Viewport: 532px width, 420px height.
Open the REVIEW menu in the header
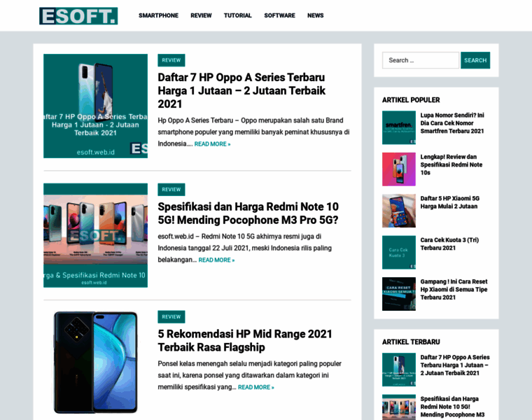(x=201, y=15)
